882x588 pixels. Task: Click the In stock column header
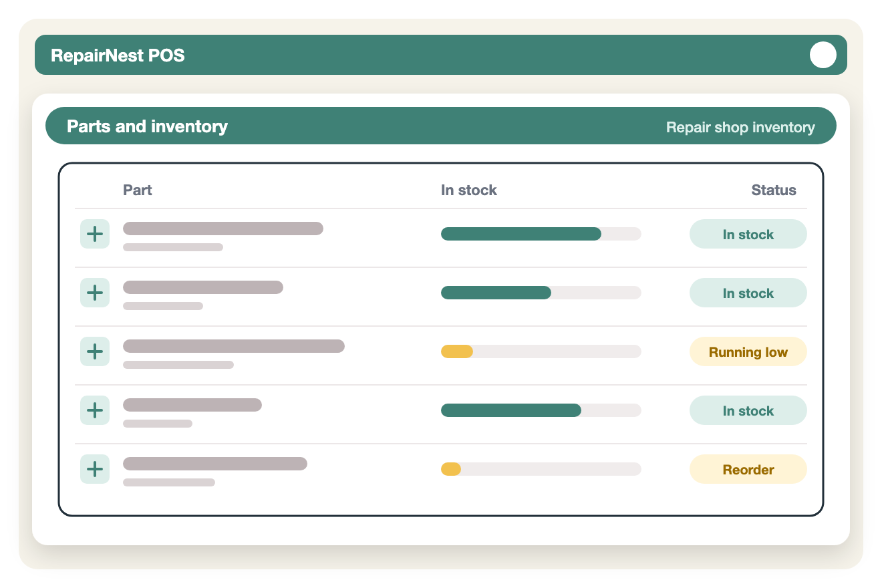(469, 190)
